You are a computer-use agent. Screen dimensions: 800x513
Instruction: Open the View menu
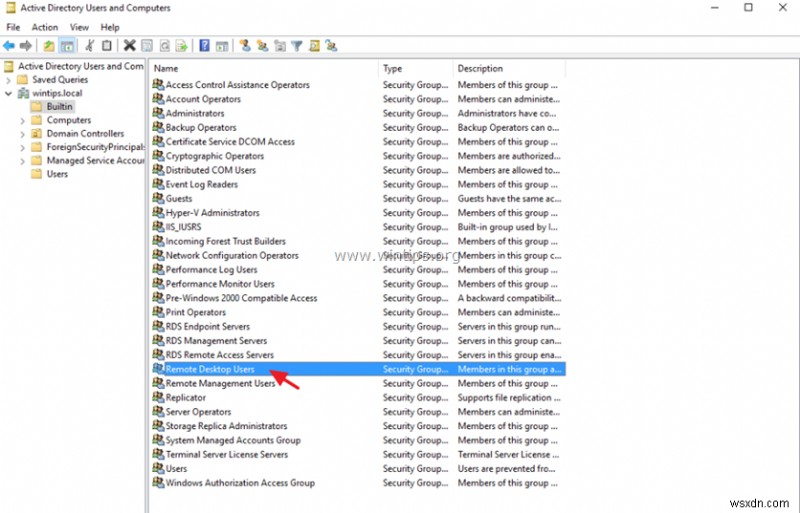click(x=79, y=27)
